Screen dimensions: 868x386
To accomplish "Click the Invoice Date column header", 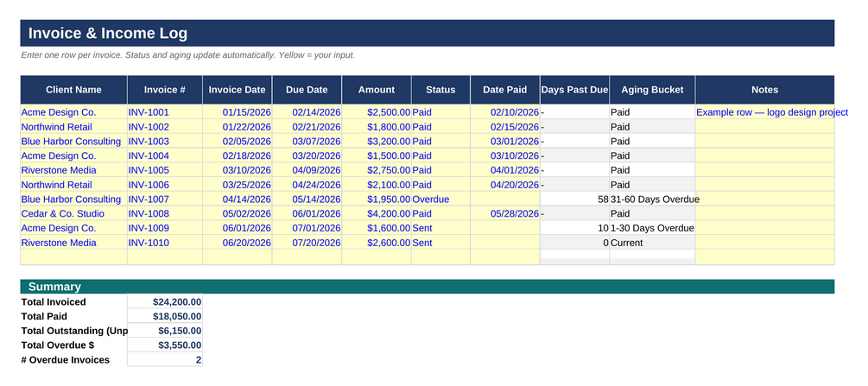I will [x=237, y=90].
